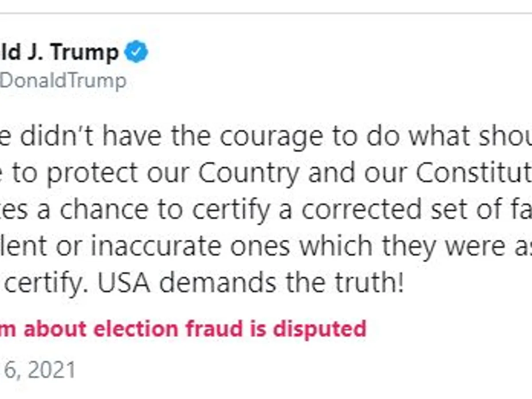Screen dimensions: 532x399
Task: Click the blue verified checkmark badge
Action: tap(136, 52)
